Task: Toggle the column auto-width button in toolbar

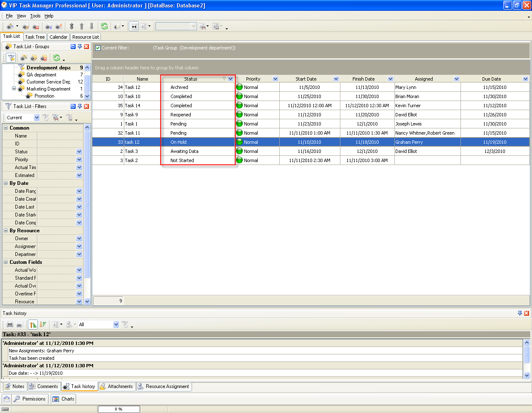Action: click(134, 26)
